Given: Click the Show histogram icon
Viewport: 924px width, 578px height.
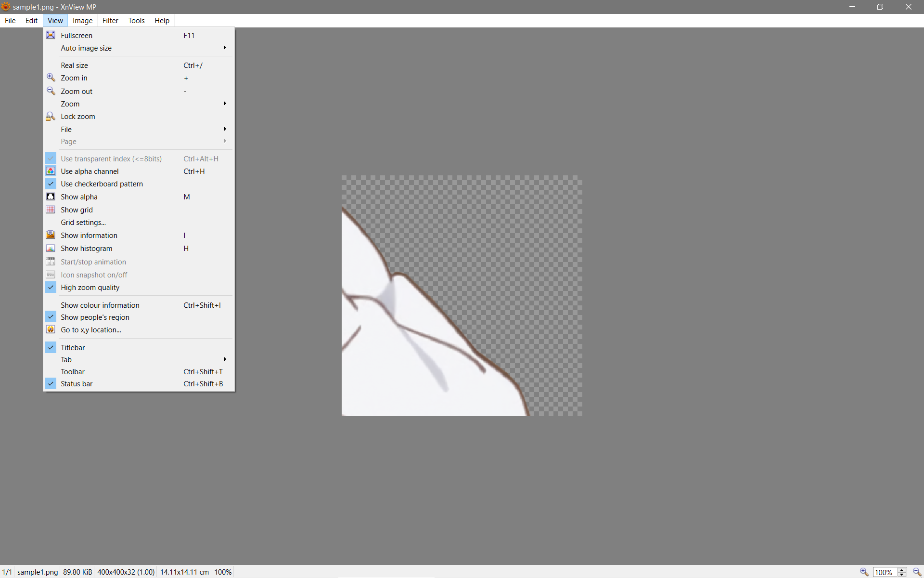Looking at the screenshot, I should (x=51, y=248).
